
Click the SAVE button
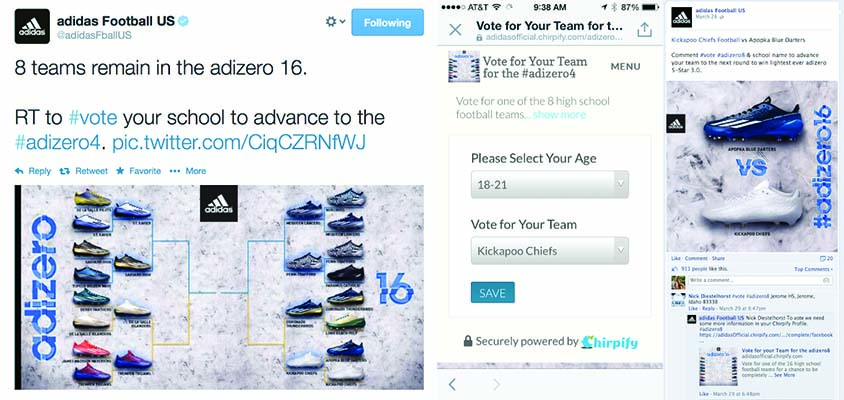[x=493, y=293]
